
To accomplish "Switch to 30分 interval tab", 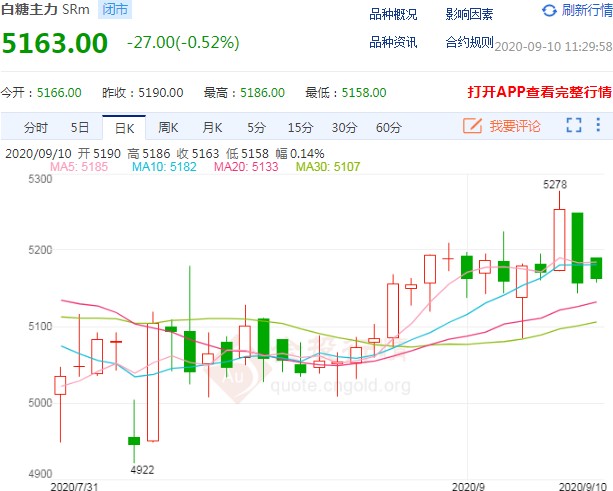I will 344,127.
